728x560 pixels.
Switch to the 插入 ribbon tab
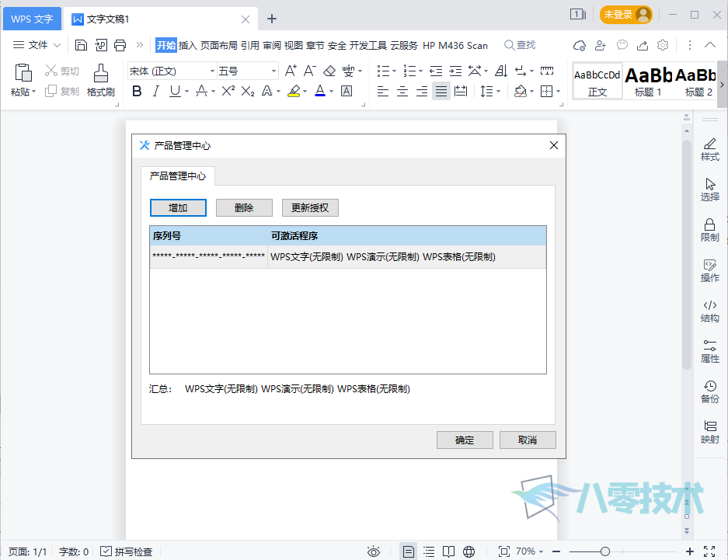tap(187, 45)
